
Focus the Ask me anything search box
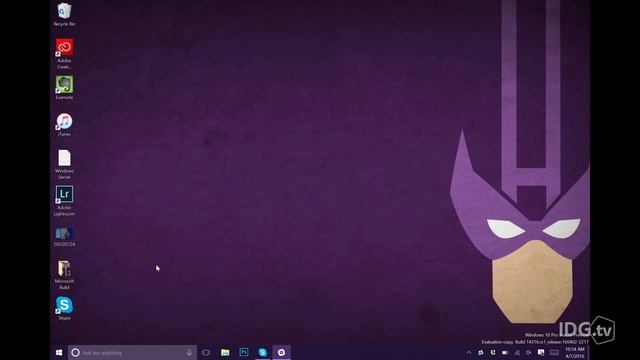[132, 353]
